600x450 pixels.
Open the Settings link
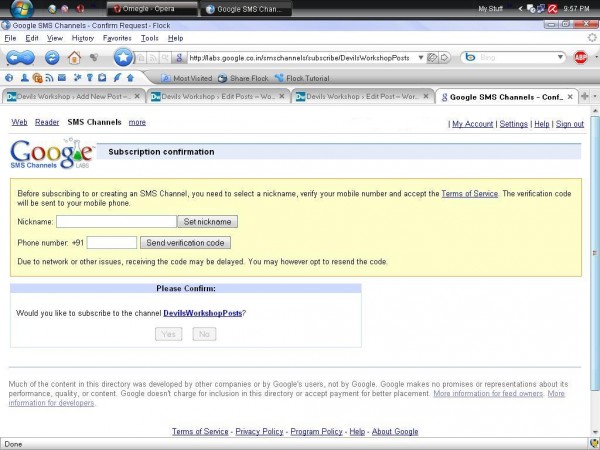click(x=514, y=124)
